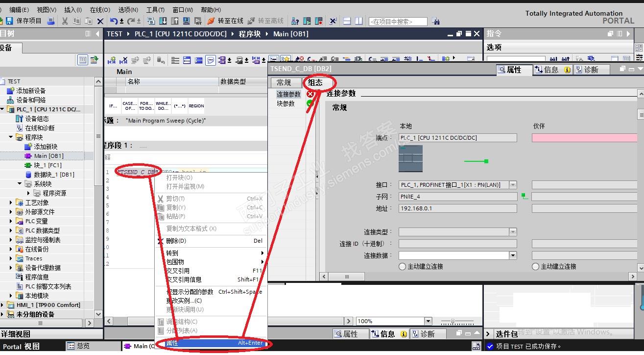
Task: Click the split editor vertically icon
Action: tap(359, 21)
